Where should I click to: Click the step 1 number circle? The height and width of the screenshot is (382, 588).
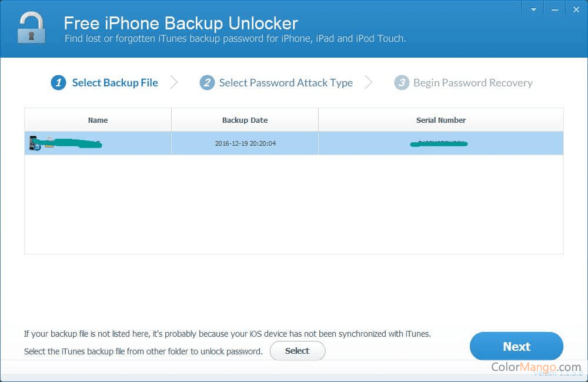click(x=58, y=83)
